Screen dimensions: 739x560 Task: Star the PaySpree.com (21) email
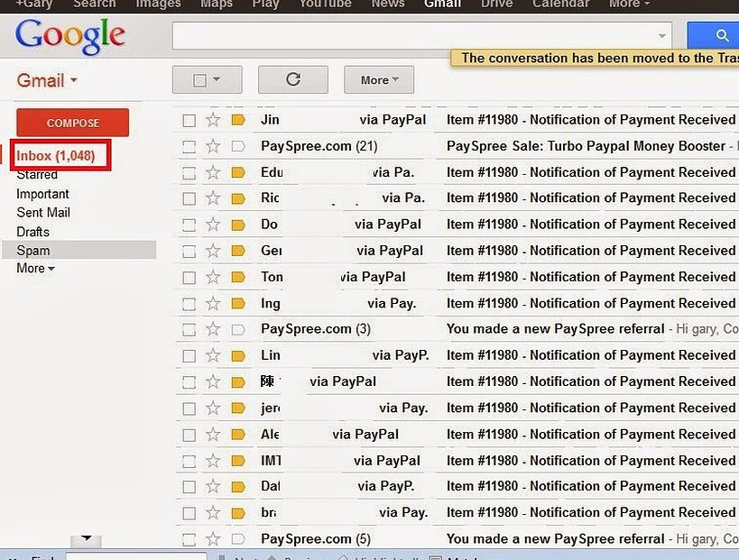click(213, 146)
